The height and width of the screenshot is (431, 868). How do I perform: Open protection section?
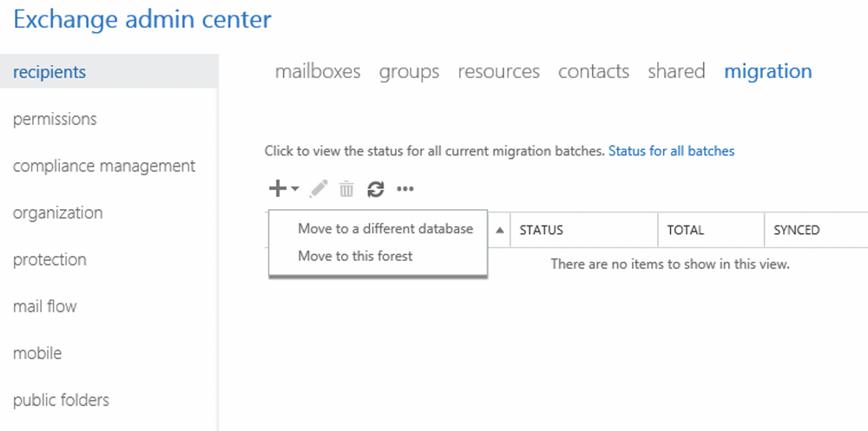(x=49, y=259)
